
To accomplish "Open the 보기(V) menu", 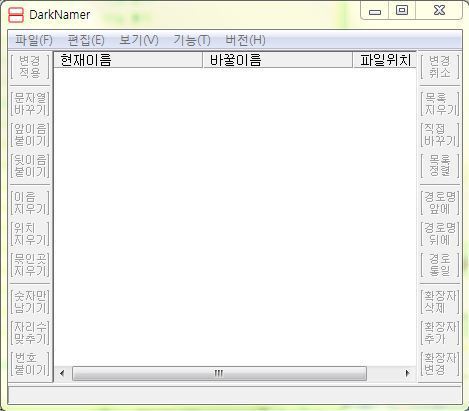I will [x=139, y=40].
